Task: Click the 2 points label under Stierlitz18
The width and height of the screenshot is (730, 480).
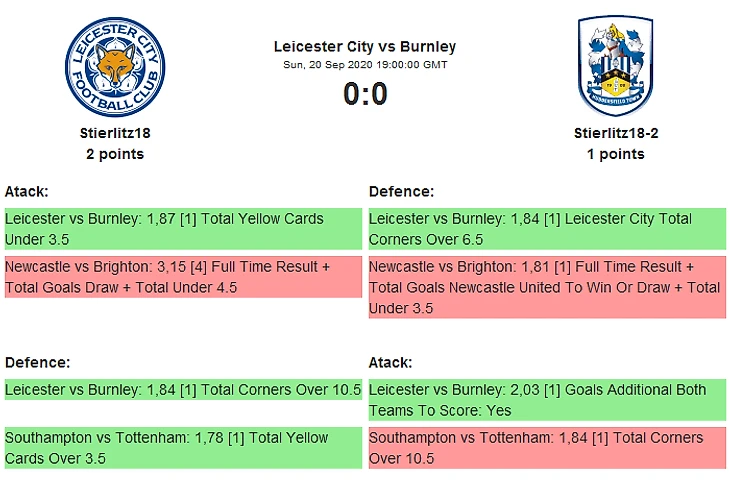Action: pos(114,154)
